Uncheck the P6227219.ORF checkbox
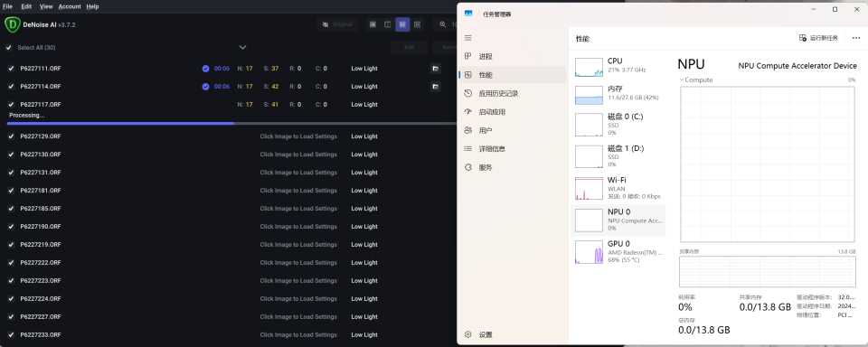 click(x=11, y=245)
